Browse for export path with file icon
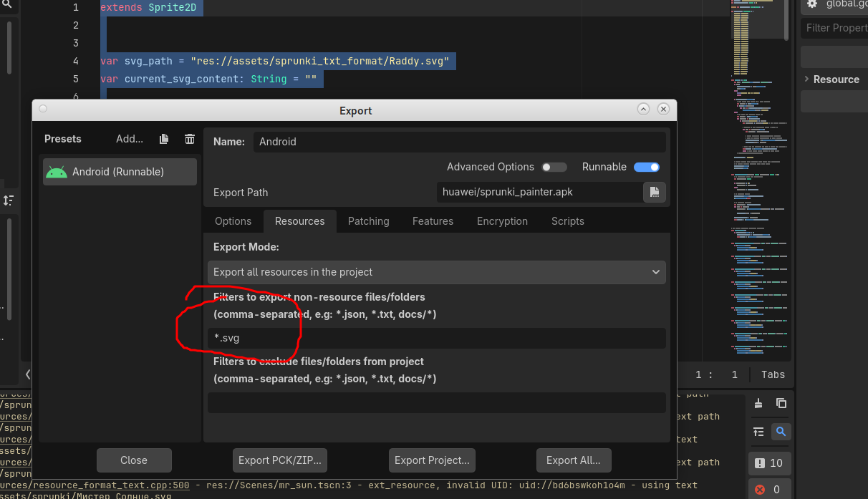Viewport: 868px width, 499px height. pyautogui.click(x=654, y=192)
